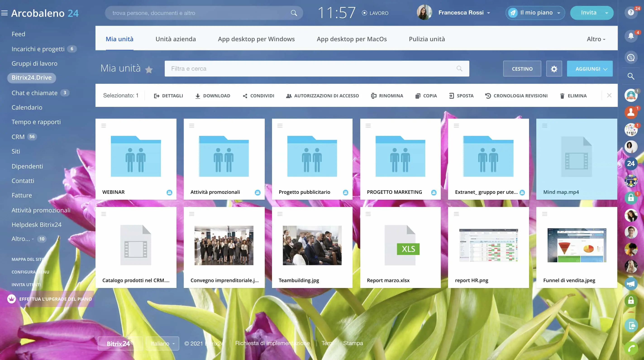The image size is (644, 360).
Task: Open the Invita dropdown arrow
Action: pyautogui.click(x=607, y=13)
